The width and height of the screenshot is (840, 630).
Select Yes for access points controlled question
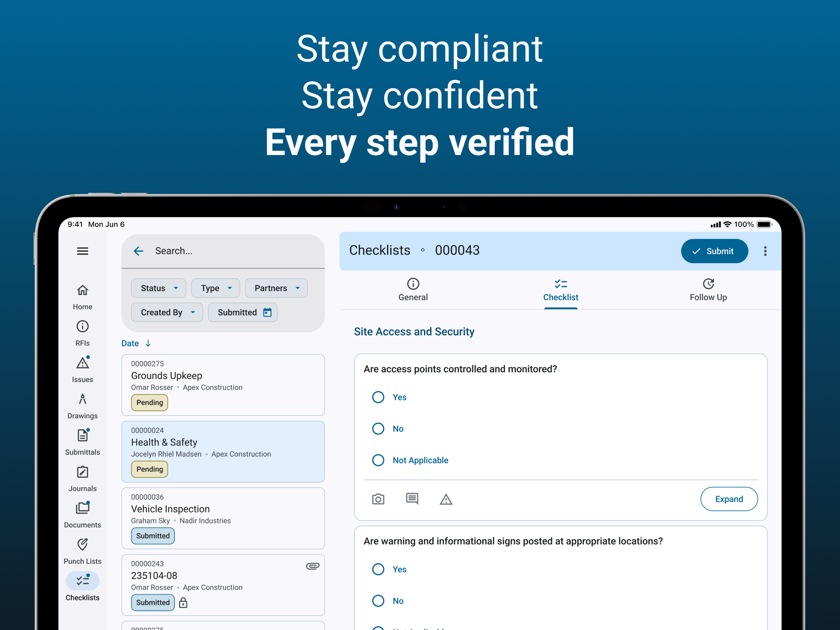pos(378,397)
